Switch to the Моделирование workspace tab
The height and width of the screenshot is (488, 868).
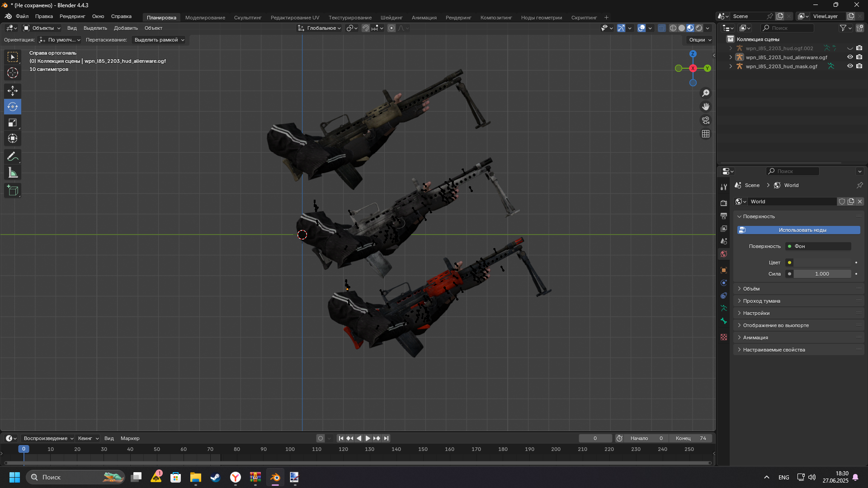click(205, 18)
